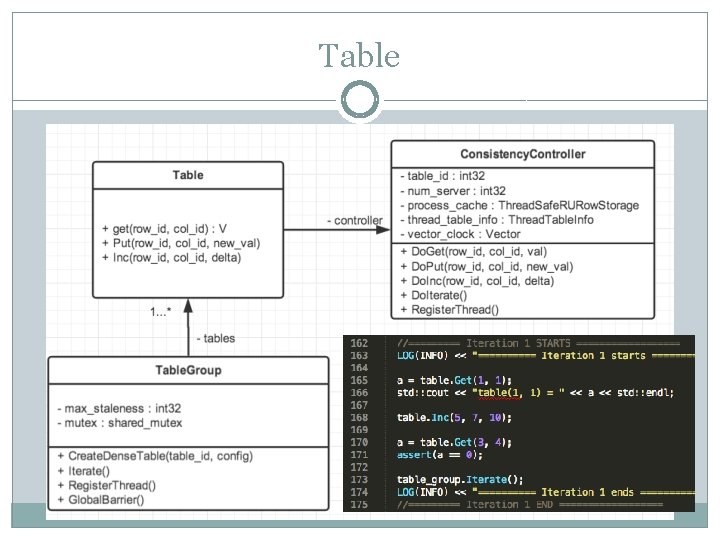The width and height of the screenshot is (720, 540).
Task: Select the ConsistencyController class title
Action: tap(523, 154)
